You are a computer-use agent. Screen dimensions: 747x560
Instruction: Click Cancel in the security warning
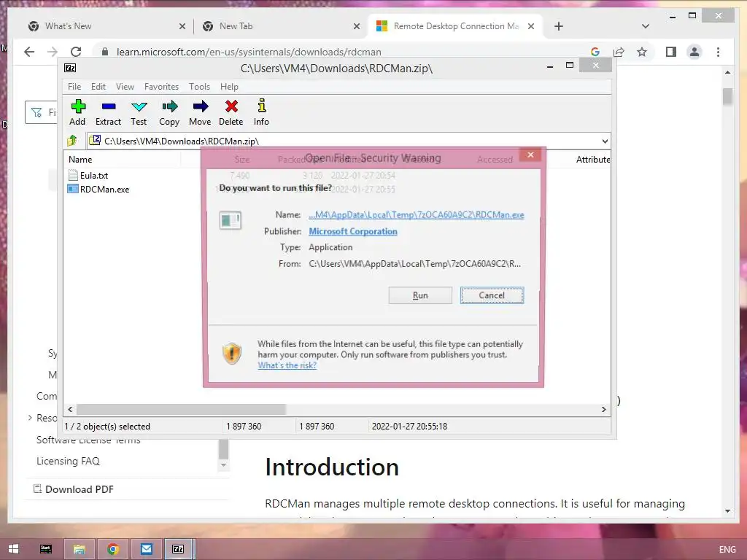[492, 295]
